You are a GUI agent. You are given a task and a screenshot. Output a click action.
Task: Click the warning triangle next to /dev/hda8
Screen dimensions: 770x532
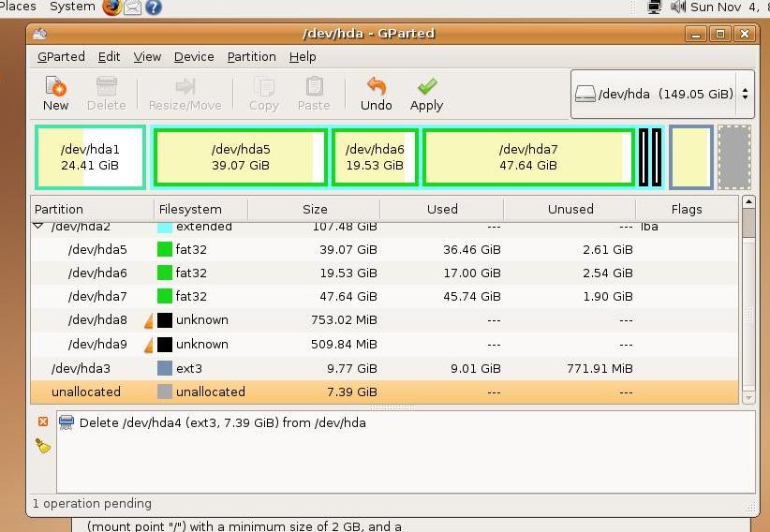pos(148,320)
